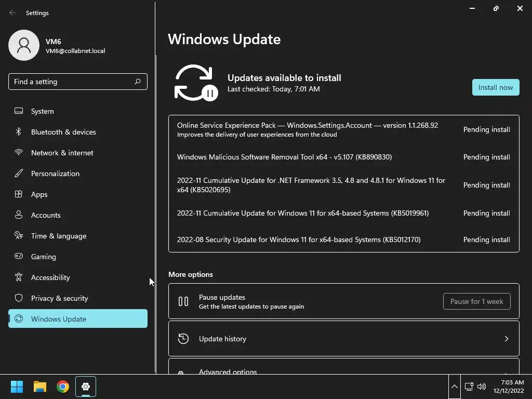Click the magnifier icon in search box
This screenshot has width=532, height=399.
(137, 82)
